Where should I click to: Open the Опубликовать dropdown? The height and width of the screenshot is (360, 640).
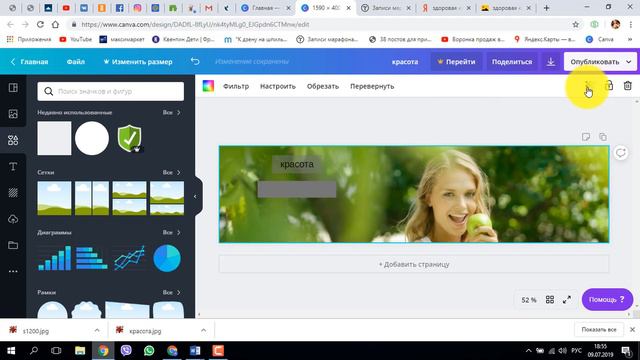[x=600, y=62]
